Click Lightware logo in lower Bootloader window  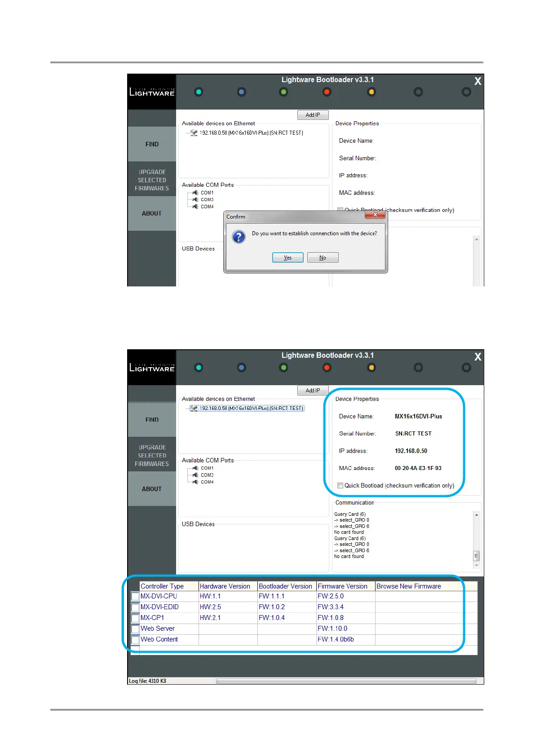[152, 368]
